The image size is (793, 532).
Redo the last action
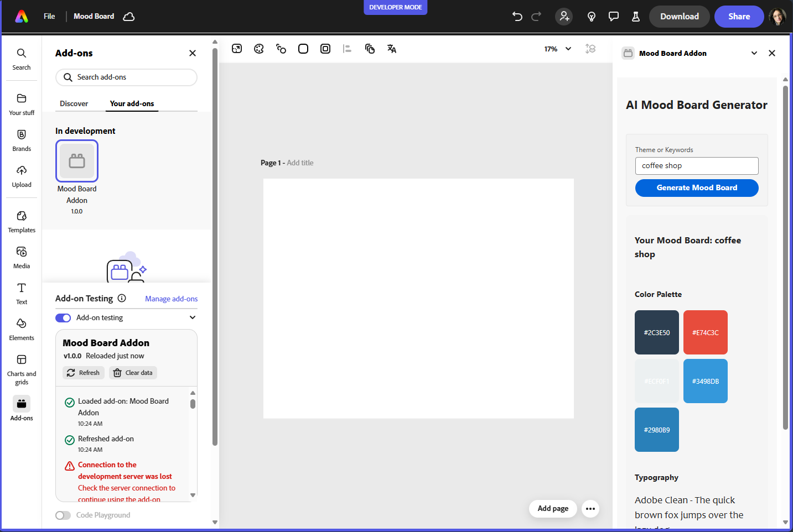(536, 17)
